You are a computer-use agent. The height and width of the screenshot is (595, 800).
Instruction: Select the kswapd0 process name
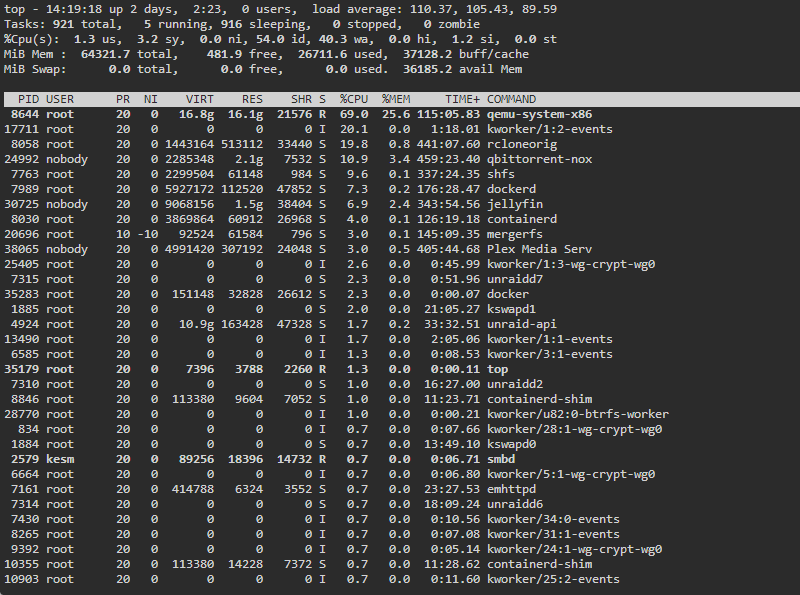click(511, 444)
